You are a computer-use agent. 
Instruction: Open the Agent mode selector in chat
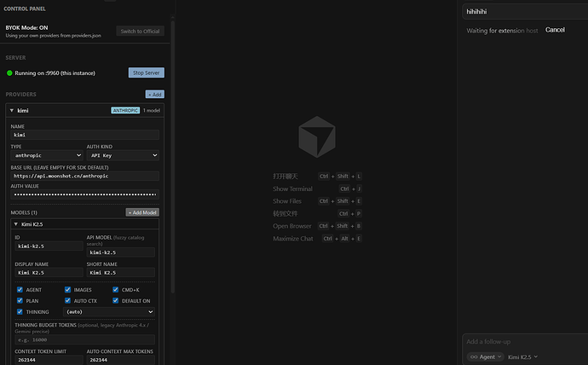[485, 356]
